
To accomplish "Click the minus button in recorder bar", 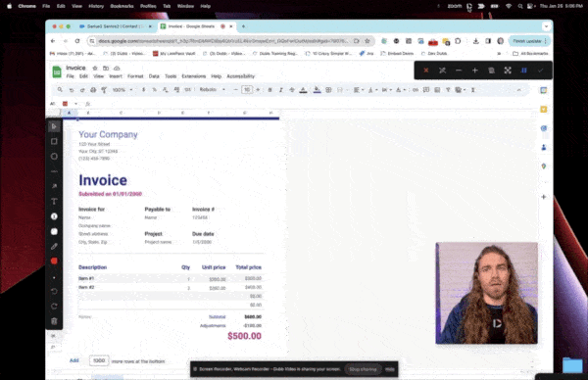I will point(459,71).
